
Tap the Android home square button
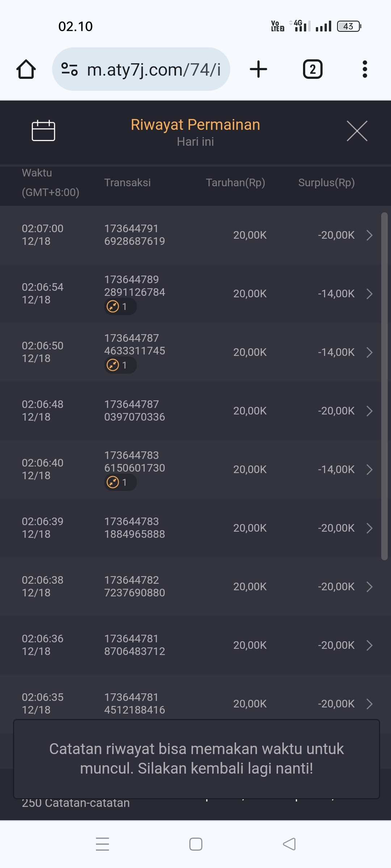coord(196,844)
